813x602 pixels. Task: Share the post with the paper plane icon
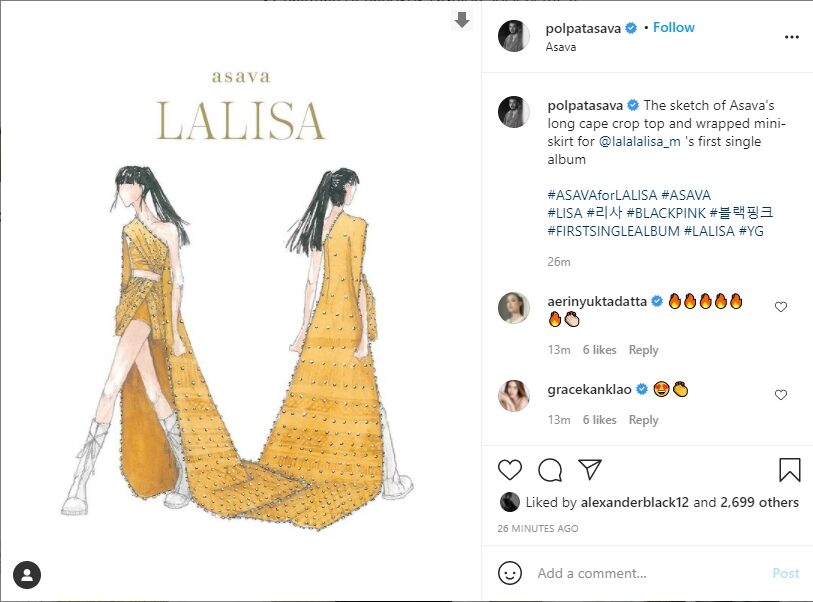590,469
